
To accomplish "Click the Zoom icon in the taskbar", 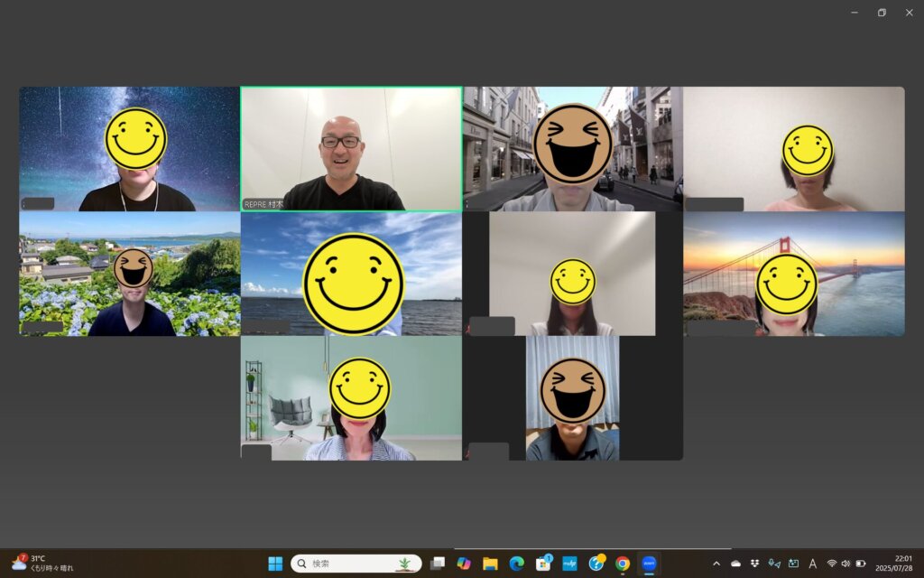I will tap(649, 564).
